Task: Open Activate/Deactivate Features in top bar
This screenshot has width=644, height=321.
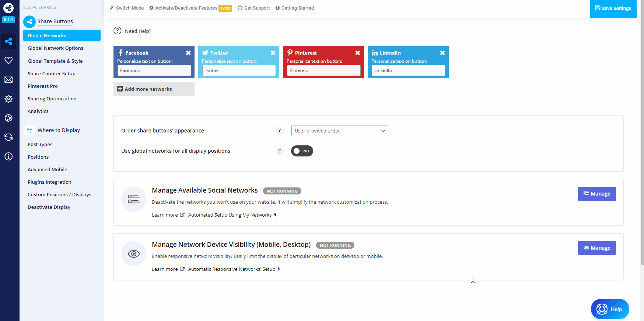Action: 186,8
